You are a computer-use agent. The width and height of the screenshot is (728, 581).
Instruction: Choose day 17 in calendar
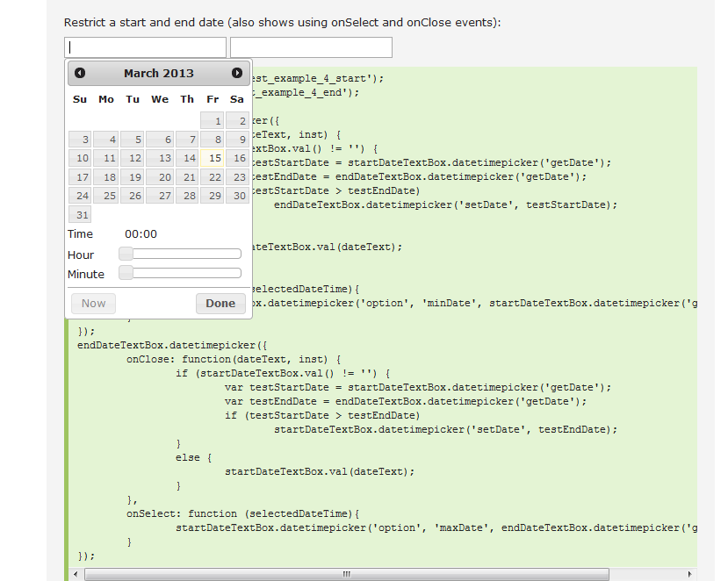pos(80,176)
